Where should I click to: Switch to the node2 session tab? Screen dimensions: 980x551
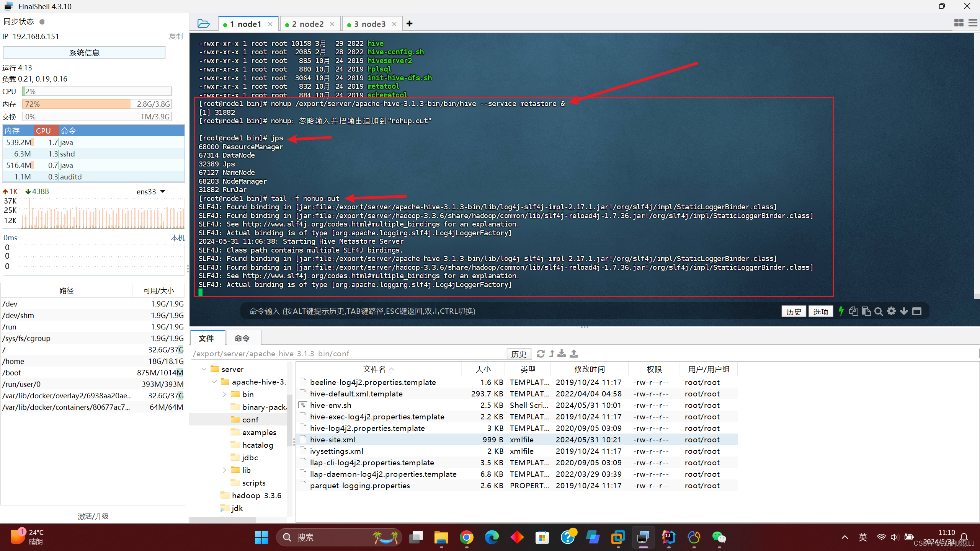click(x=307, y=24)
